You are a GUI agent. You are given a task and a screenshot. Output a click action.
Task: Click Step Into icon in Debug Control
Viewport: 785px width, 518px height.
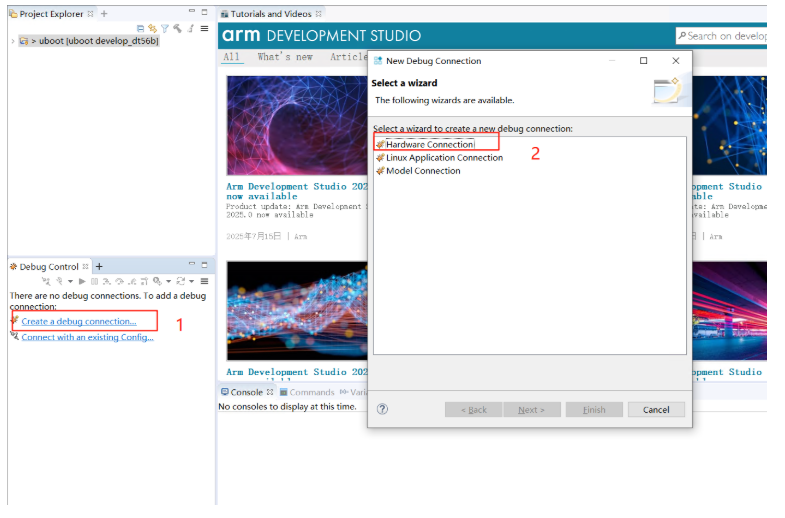pos(106,282)
